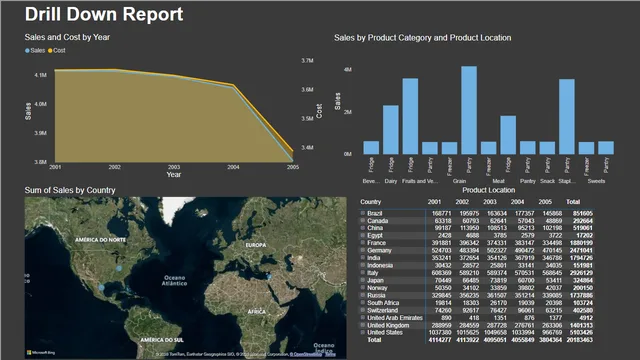
Task: Click the Microsoft Bing logo on map
Action: (x=41, y=352)
